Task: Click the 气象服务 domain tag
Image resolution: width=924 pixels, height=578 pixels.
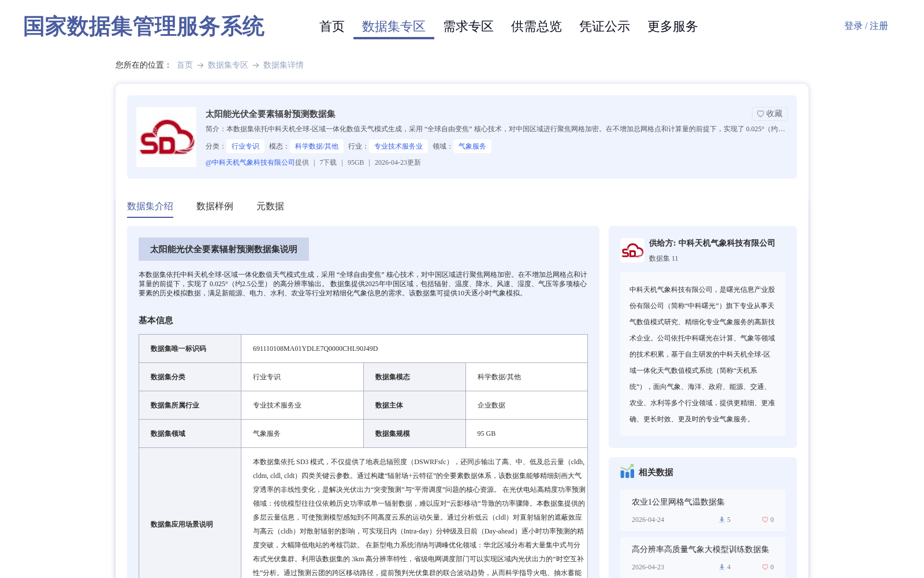Action: click(472, 146)
